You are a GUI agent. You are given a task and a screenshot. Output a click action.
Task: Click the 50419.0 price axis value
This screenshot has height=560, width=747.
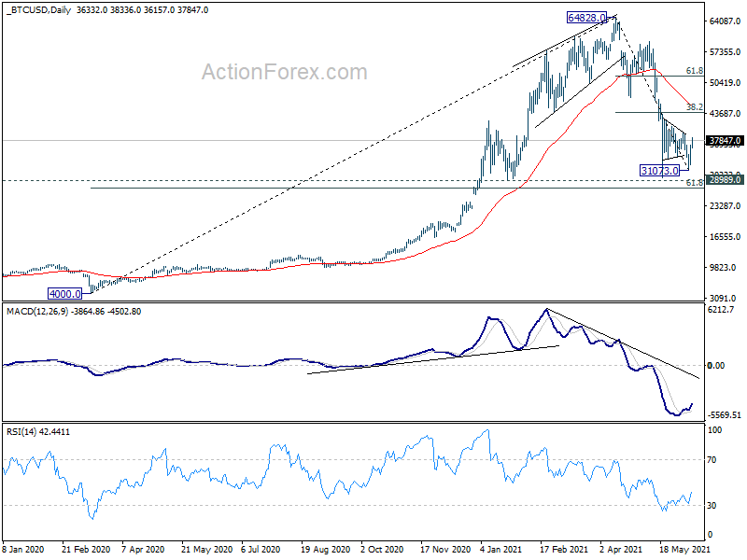tap(726, 83)
